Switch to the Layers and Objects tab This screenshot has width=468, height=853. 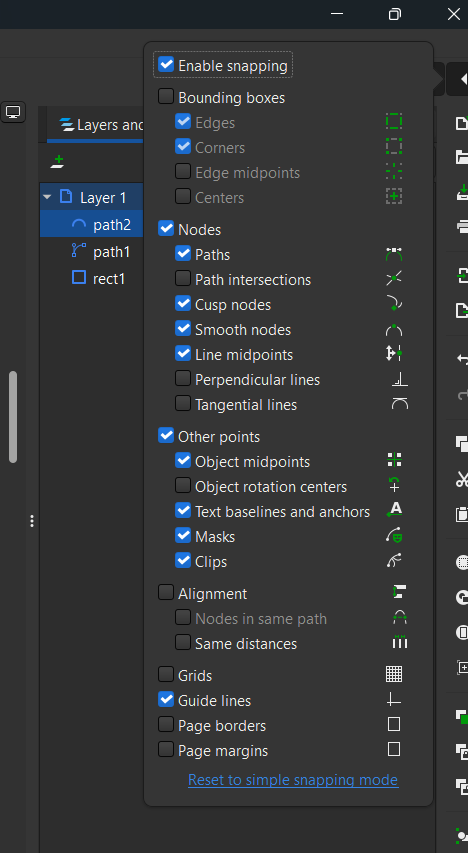click(96, 125)
